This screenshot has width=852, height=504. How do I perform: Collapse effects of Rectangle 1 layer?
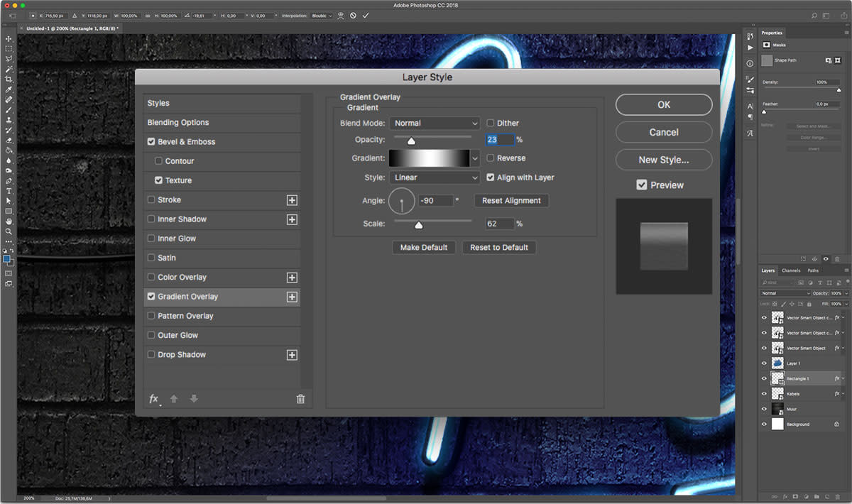[x=843, y=378]
